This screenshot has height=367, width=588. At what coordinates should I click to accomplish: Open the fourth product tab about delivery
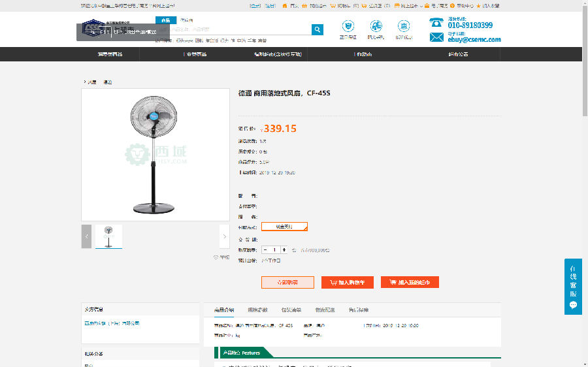325,310
